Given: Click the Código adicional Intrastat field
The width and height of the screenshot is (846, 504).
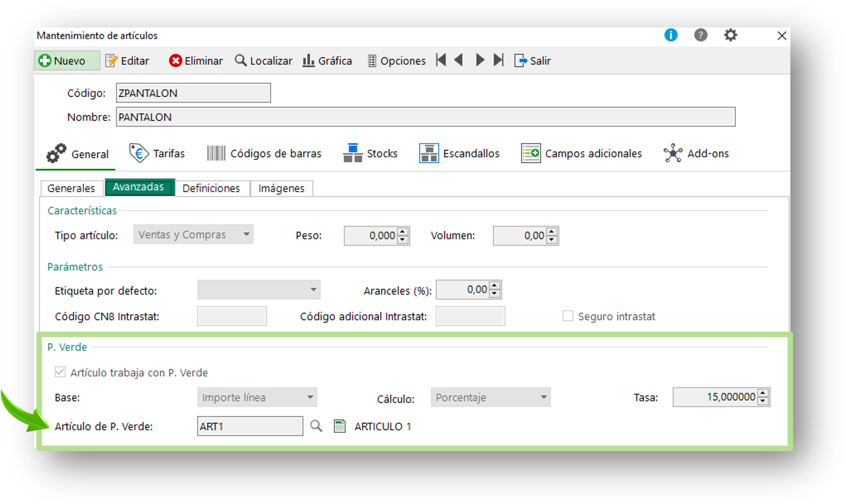Looking at the screenshot, I should 471,316.
